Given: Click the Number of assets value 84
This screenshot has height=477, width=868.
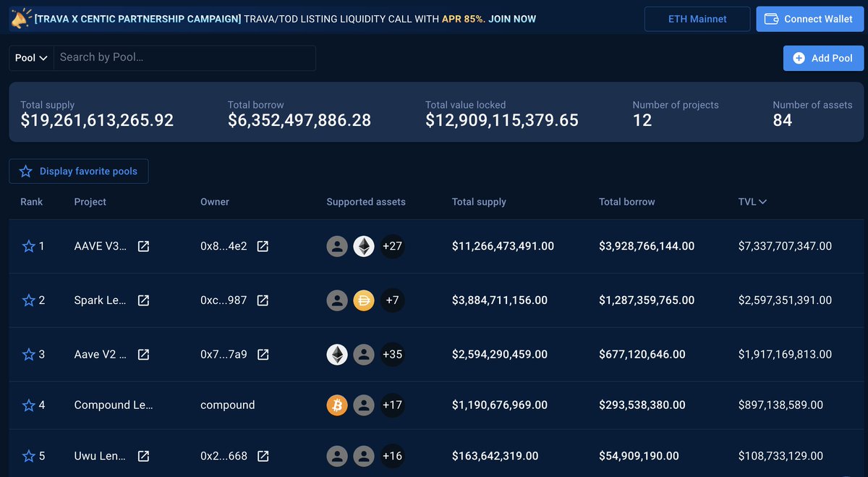Looking at the screenshot, I should (783, 120).
